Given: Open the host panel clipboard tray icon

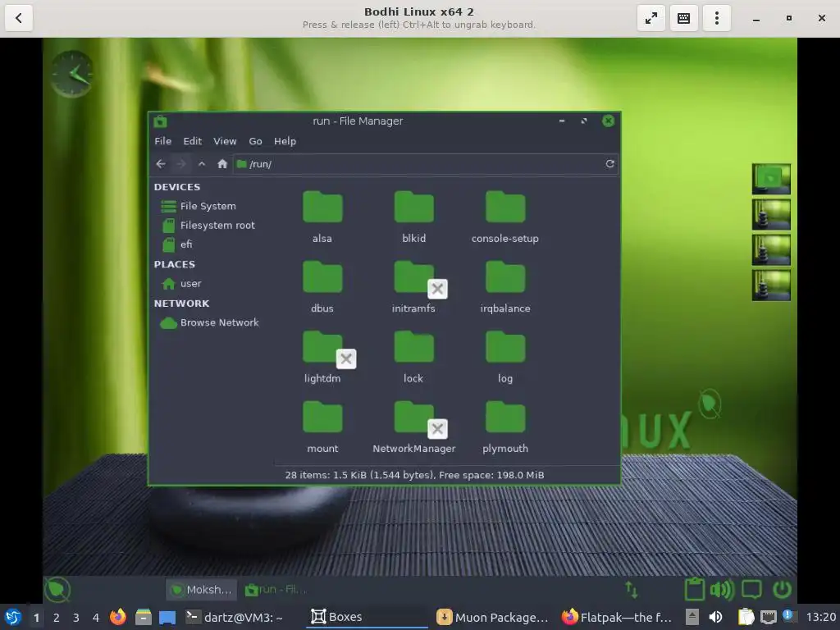Looking at the screenshot, I should pos(746,617).
